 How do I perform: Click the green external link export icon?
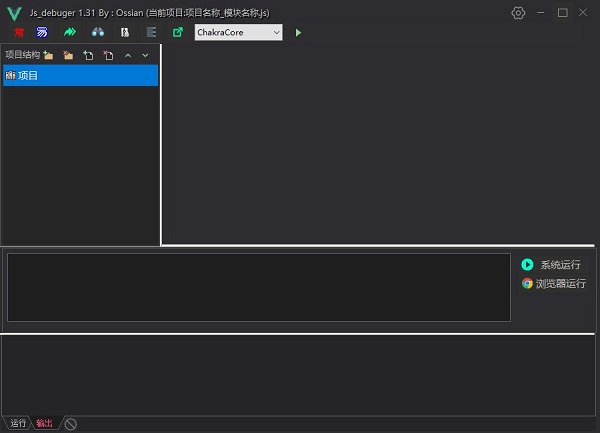[178, 32]
